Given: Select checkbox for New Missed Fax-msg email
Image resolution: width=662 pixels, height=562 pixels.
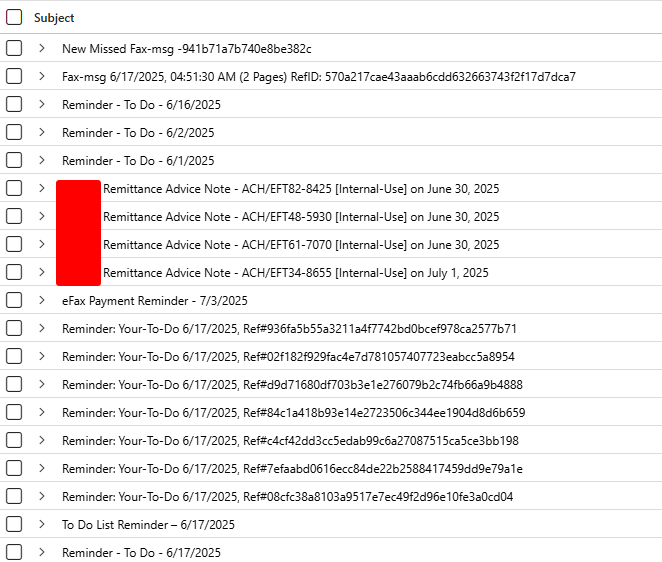Looking at the screenshot, I should [x=14, y=48].
